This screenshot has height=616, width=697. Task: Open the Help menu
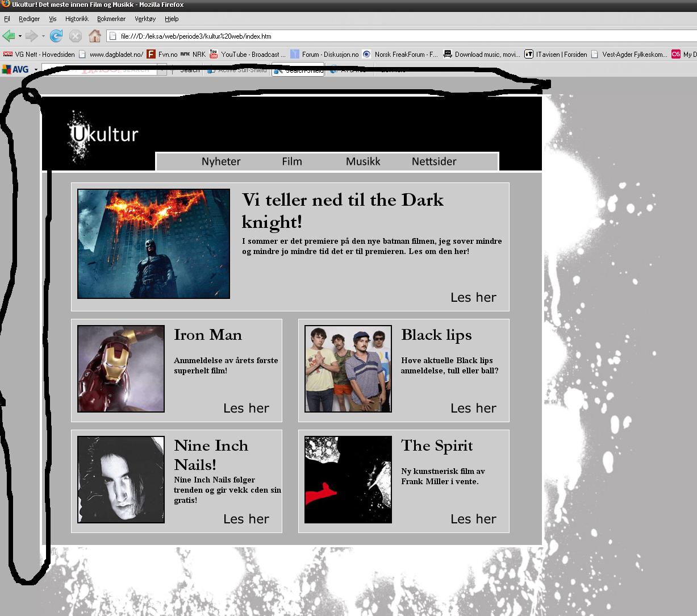pos(172,19)
